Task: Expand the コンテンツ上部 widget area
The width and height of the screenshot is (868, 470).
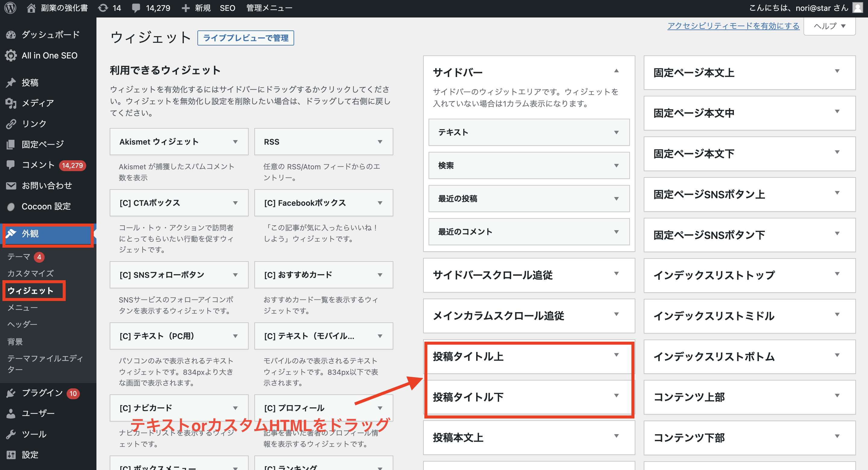Action: coord(837,396)
